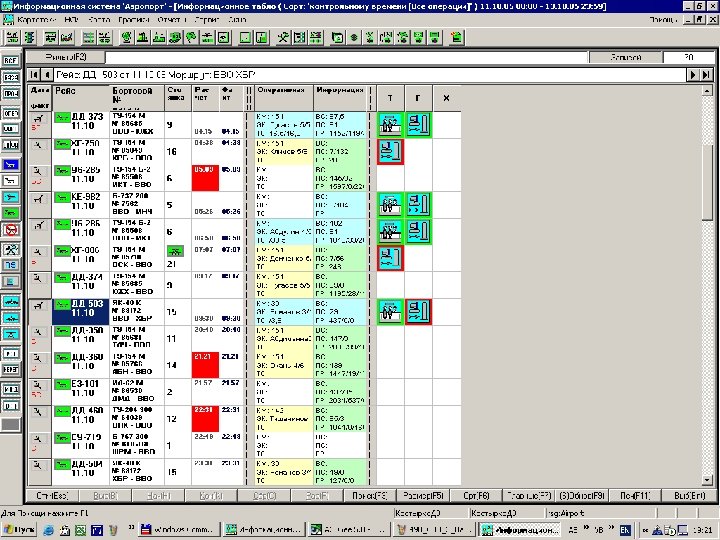Open check-in icon for flight КЕ-982

[x=390, y=205]
